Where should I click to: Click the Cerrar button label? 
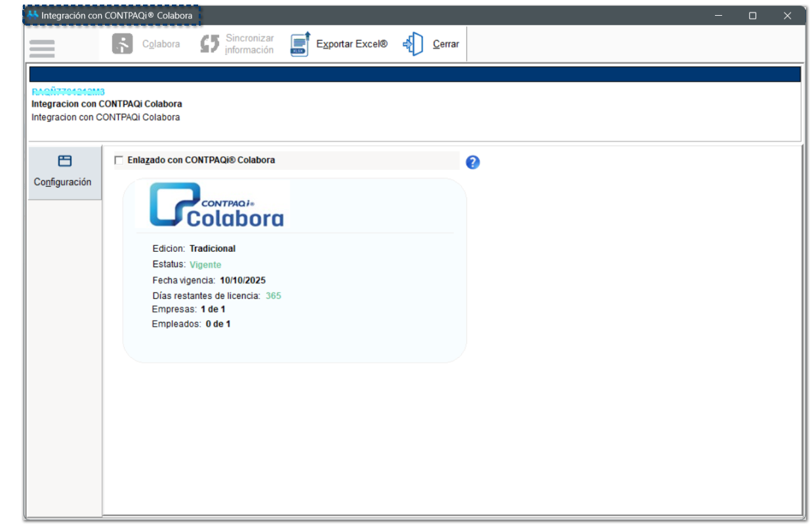[446, 44]
